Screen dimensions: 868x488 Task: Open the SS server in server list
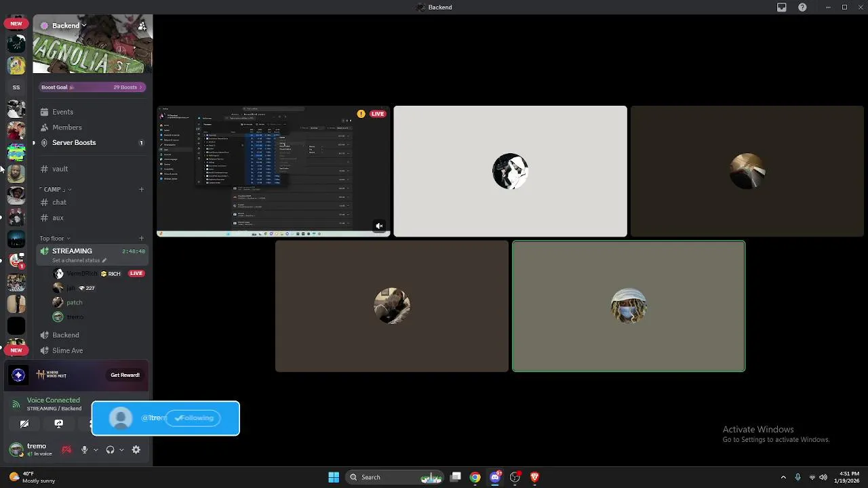tap(16, 87)
